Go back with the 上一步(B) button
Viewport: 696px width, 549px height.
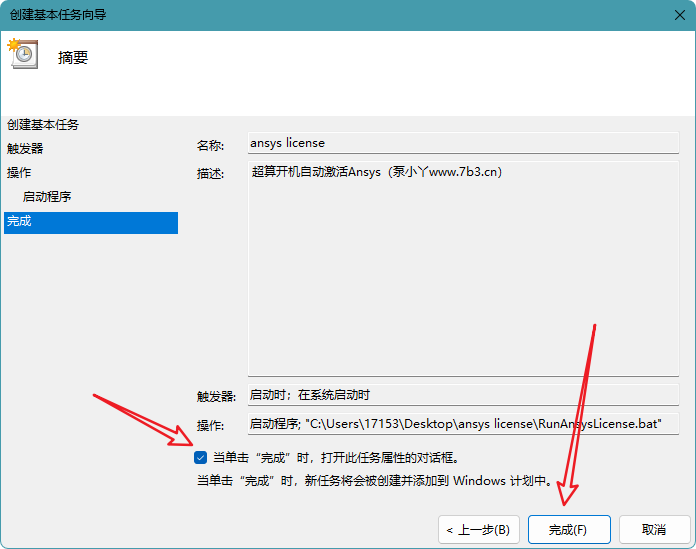tap(478, 529)
